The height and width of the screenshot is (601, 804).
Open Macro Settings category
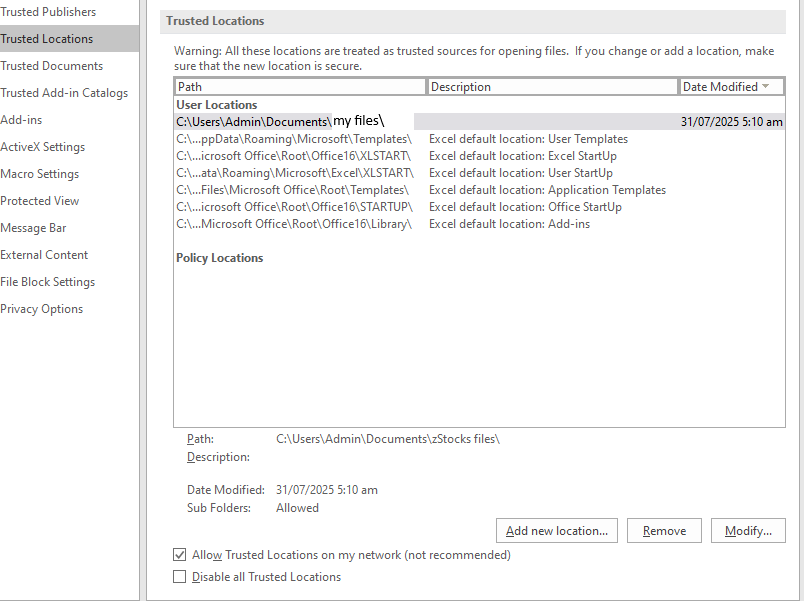click(x=39, y=174)
